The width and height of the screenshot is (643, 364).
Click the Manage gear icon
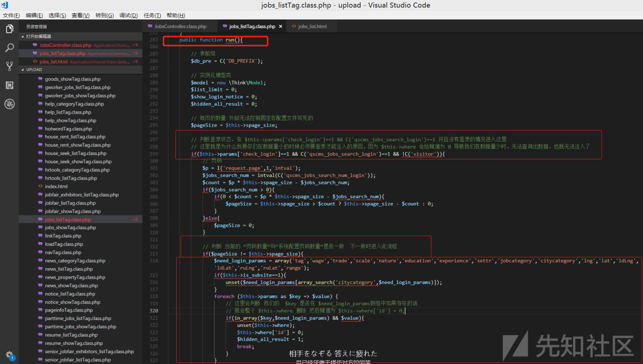9,355
